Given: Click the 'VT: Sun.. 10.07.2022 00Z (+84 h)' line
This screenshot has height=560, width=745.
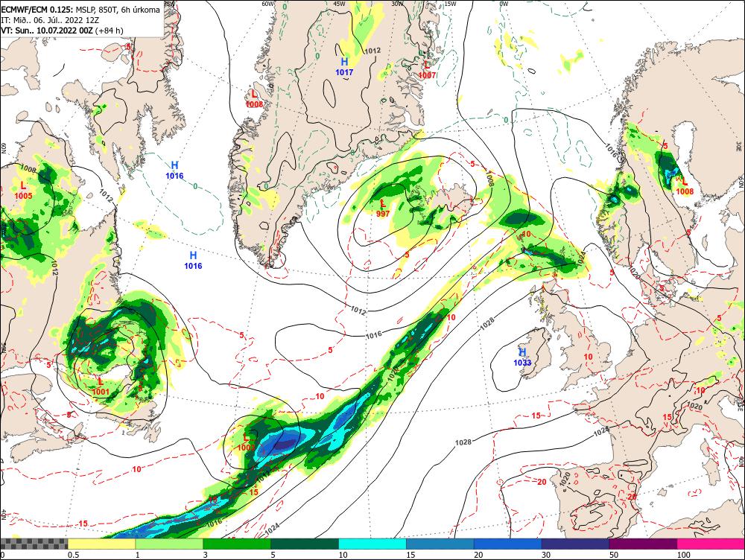Looking at the screenshot, I should tap(63, 31).
